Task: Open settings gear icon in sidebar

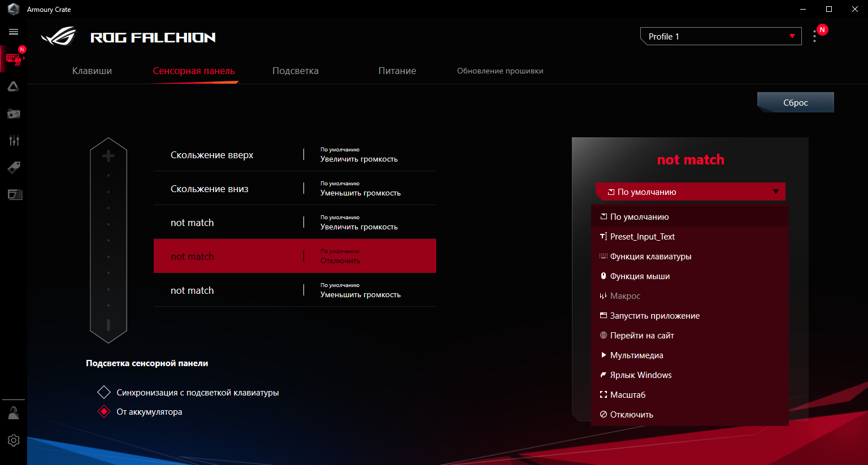Action: coord(14,440)
